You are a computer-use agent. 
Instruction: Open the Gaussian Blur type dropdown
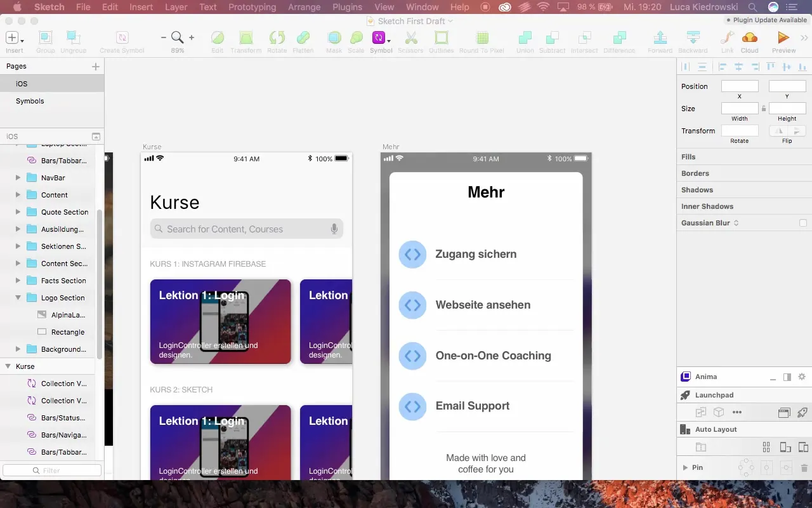(736, 223)
